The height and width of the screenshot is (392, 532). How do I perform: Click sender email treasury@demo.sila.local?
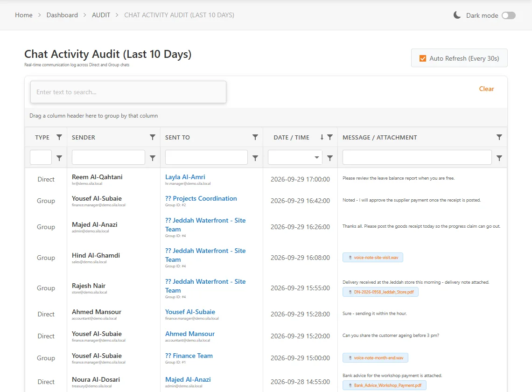(x=91, y=386)
